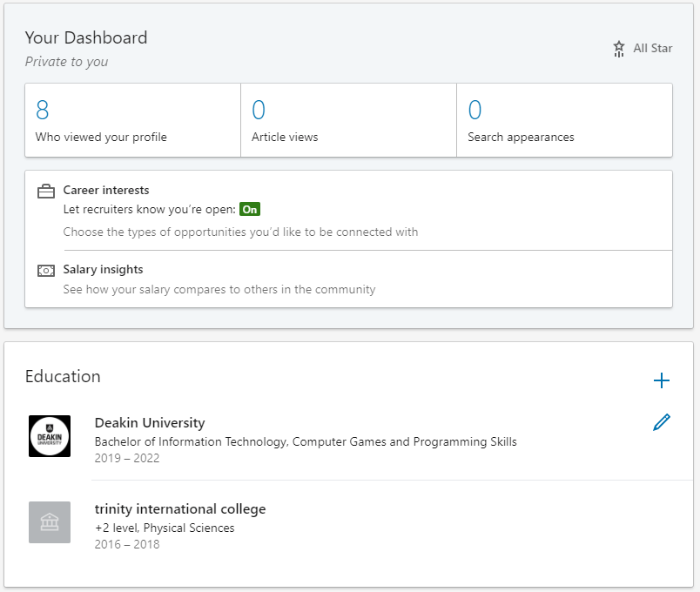
Task: Click the Bachelor of Information Technology degree line
Action: click(306, 442)
